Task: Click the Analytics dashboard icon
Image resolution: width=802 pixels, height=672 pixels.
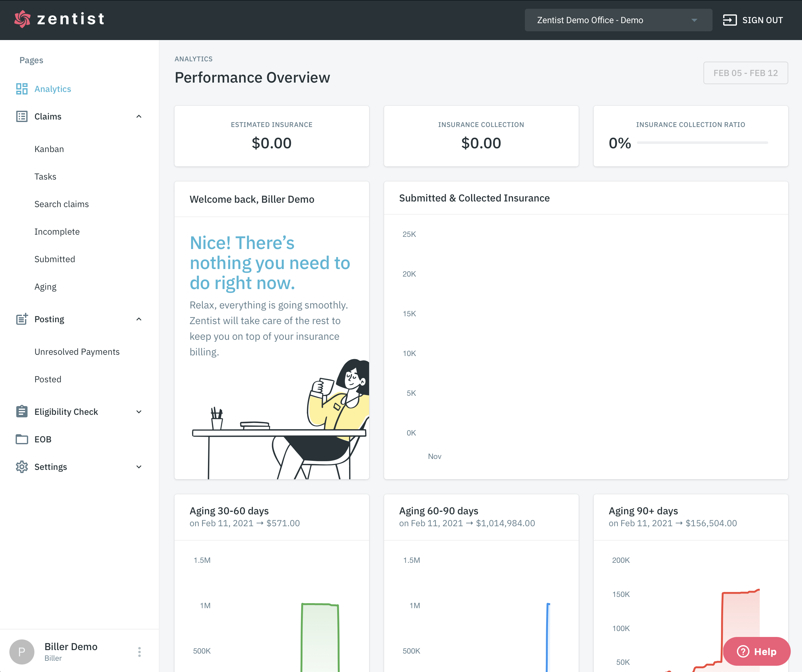Action: pyautogui.click(x=22, y=89)
